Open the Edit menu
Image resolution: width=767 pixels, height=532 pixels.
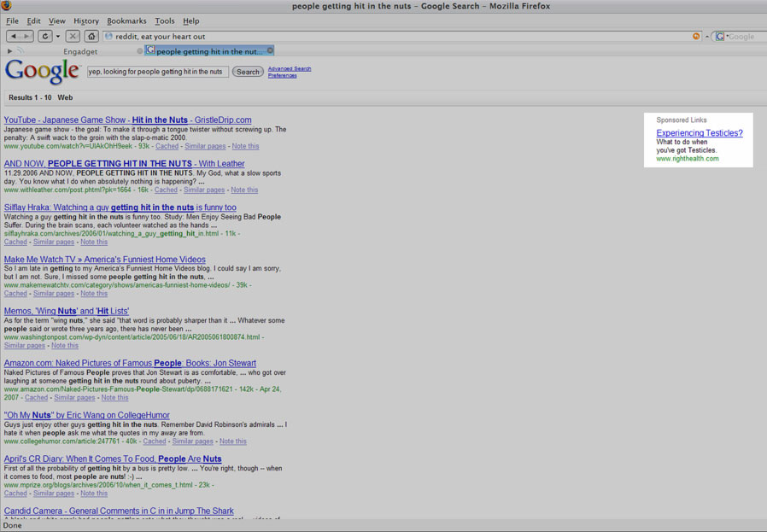[x=34, y=21]
